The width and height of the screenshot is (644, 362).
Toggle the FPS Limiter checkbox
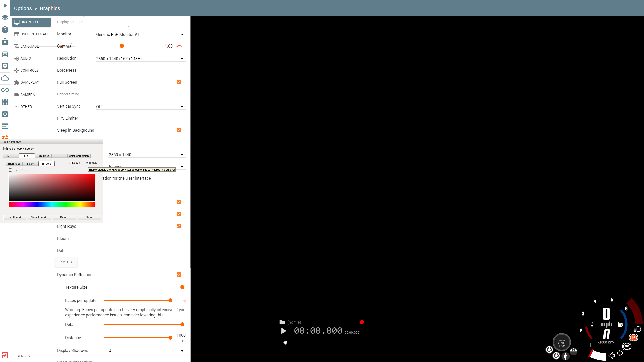(x=179, y=118)
